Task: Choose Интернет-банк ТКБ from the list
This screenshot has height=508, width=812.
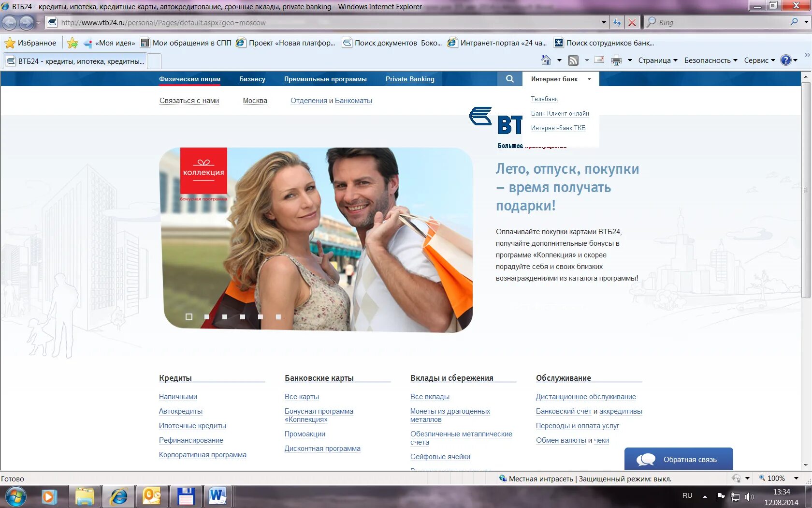Action: click(x=558, y=128)
